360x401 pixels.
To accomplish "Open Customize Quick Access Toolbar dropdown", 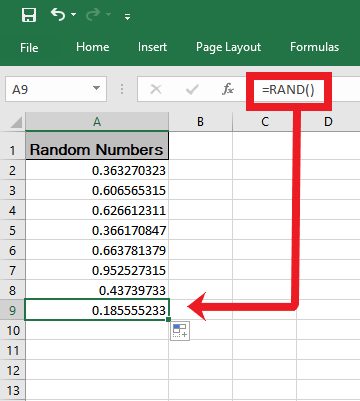I will 127,16.
